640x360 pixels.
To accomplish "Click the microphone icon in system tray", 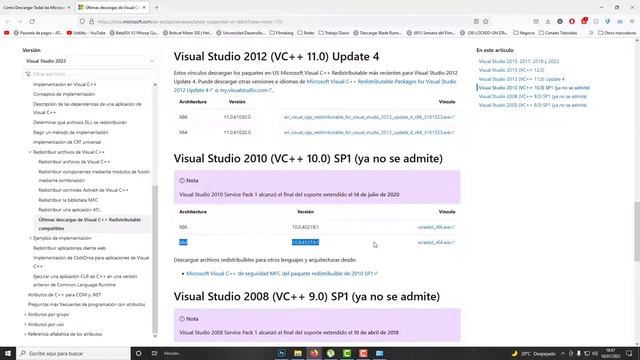I will pos(578,353).
